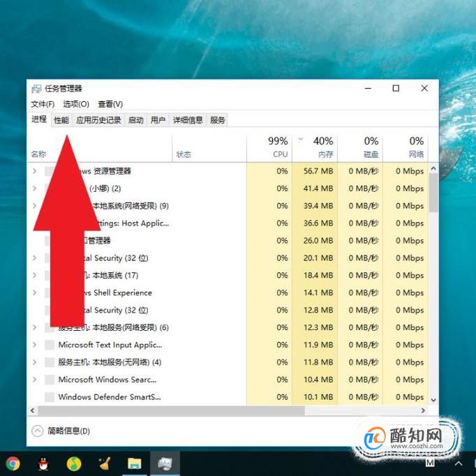This screenshot has height=476, width=476.
Task: Click the vertical scrollbar up arrow
Action: (433, 168)
